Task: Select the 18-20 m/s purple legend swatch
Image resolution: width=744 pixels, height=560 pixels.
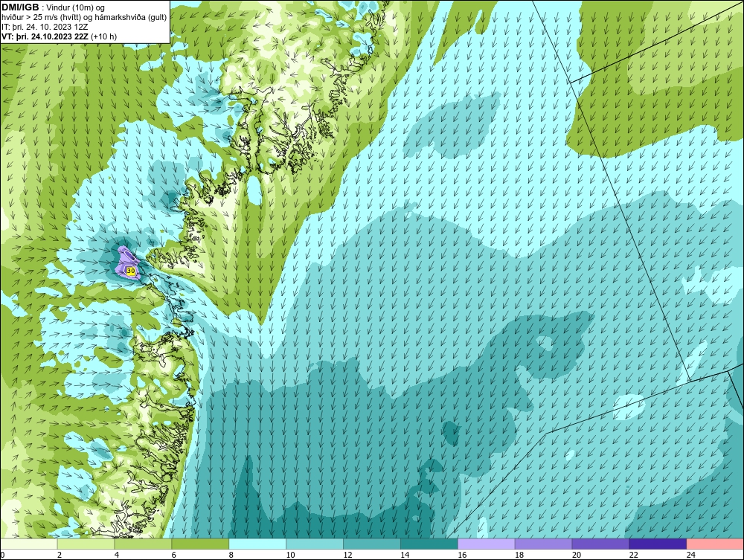Action: (543, 544)
